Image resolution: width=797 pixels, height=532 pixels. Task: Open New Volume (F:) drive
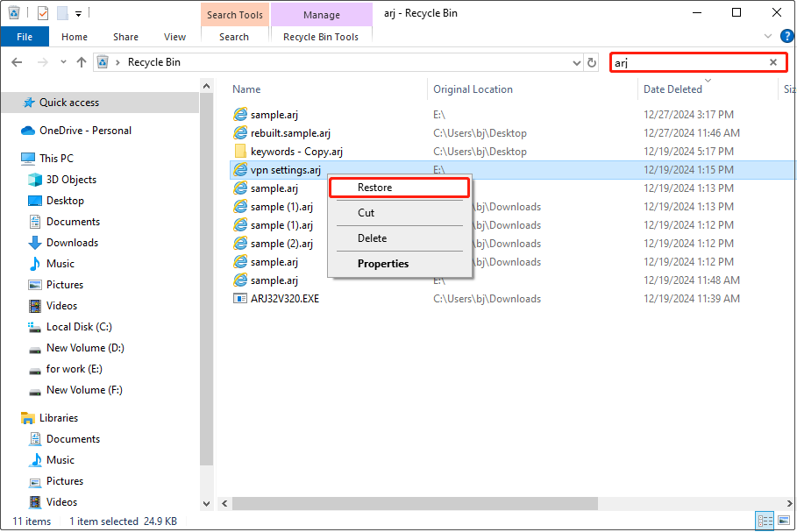tap(84, 390)
